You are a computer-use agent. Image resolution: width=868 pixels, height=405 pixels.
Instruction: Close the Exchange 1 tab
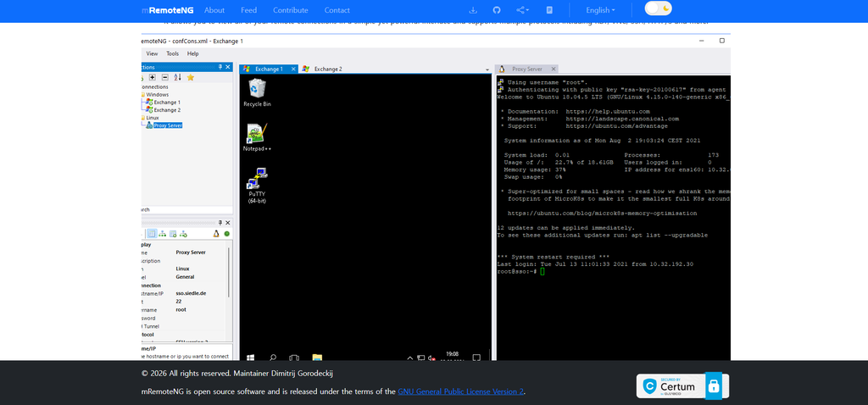click(293, 69)
